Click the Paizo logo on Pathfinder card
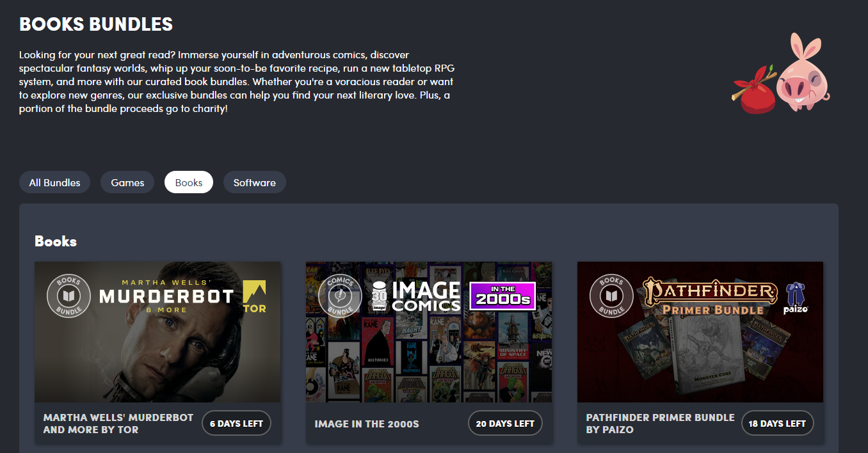Screen dimensions: 868x453 click(796, 298)
